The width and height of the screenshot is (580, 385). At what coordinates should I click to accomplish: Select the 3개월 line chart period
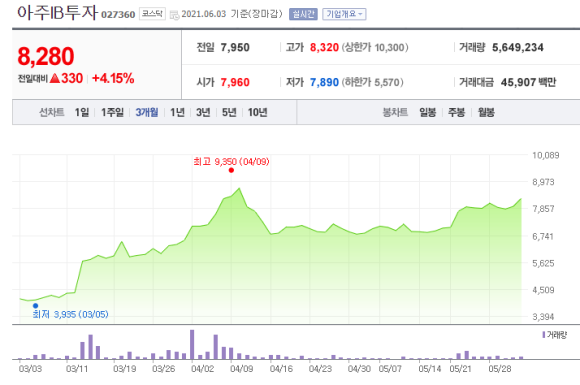[147, 112]
